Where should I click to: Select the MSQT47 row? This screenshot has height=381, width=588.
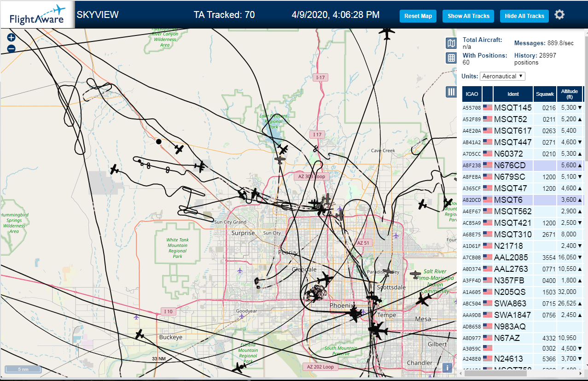point(523,188)
